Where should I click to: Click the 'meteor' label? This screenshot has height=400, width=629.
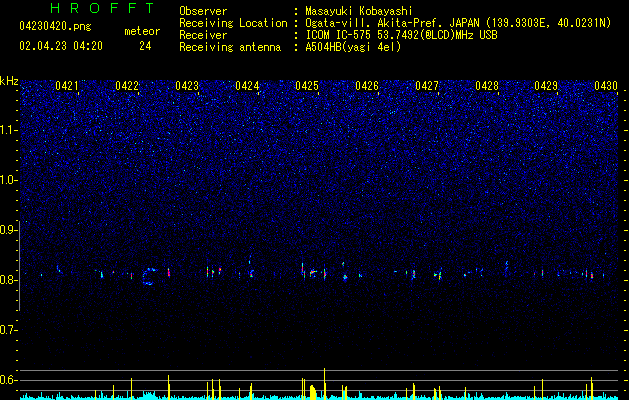click(142, 31)
